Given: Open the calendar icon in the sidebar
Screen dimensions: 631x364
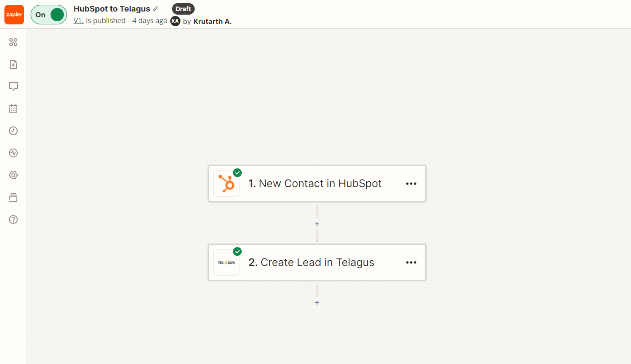Looking at the screenshot, I should (x=13, y=108).
